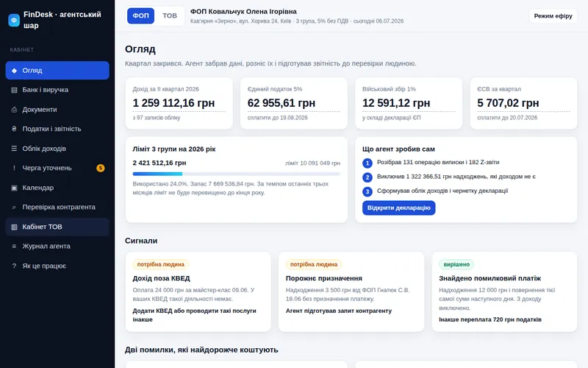Click Додати КВЕД або проводити recommendation text
Screen dimensions: 588x368
[x=194, y=315]
